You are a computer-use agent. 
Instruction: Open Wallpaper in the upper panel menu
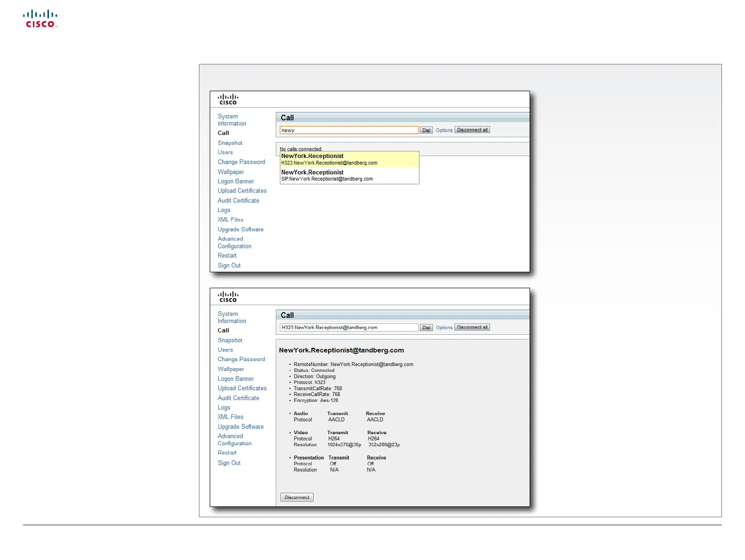coord(231,172)
